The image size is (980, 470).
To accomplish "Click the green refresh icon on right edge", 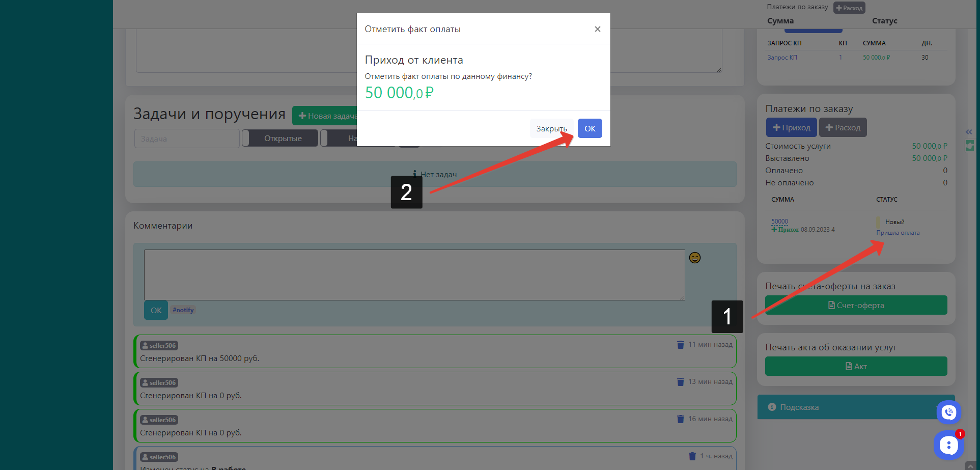I will (x=969, y=146).
